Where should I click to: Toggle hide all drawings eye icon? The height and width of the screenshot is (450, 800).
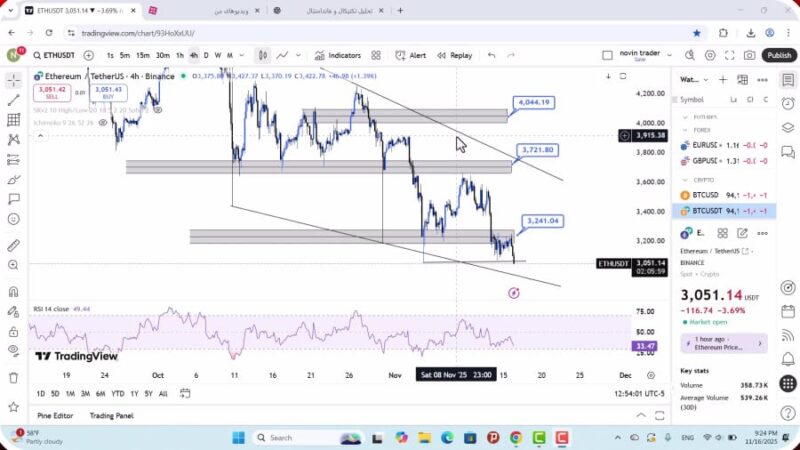click(x=13, y=351)
